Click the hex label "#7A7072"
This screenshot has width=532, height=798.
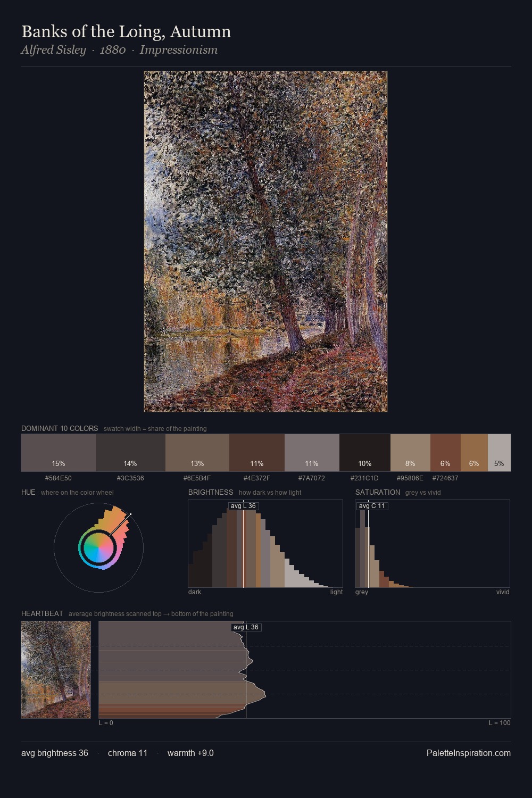312,478
